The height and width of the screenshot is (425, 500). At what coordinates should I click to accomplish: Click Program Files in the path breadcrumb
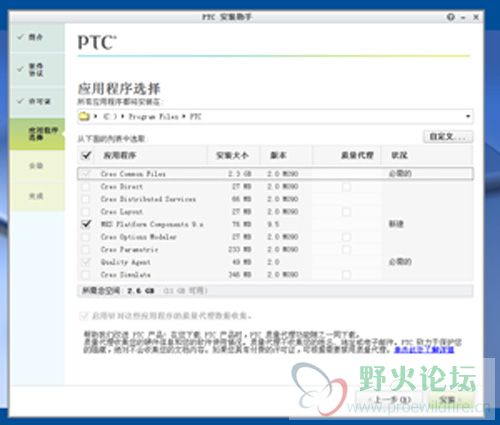point(154,116)
